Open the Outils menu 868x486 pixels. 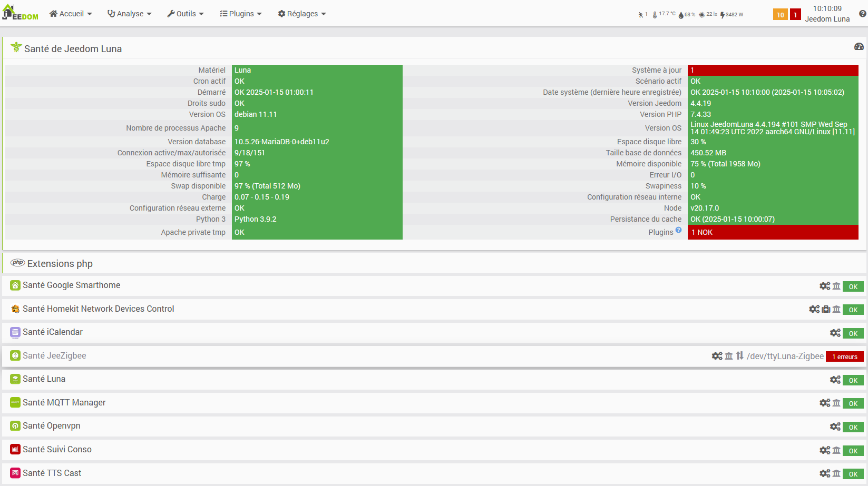186,14
